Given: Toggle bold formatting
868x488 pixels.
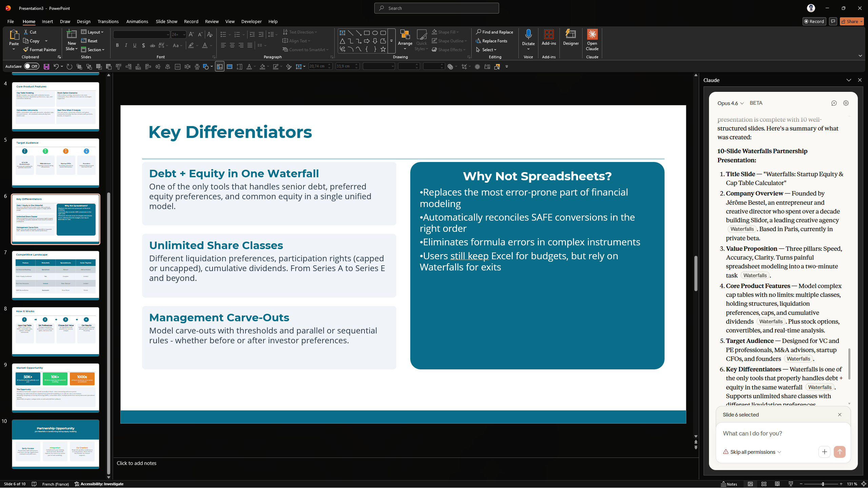Looking at the screenshot, I should tap(117, 45).
